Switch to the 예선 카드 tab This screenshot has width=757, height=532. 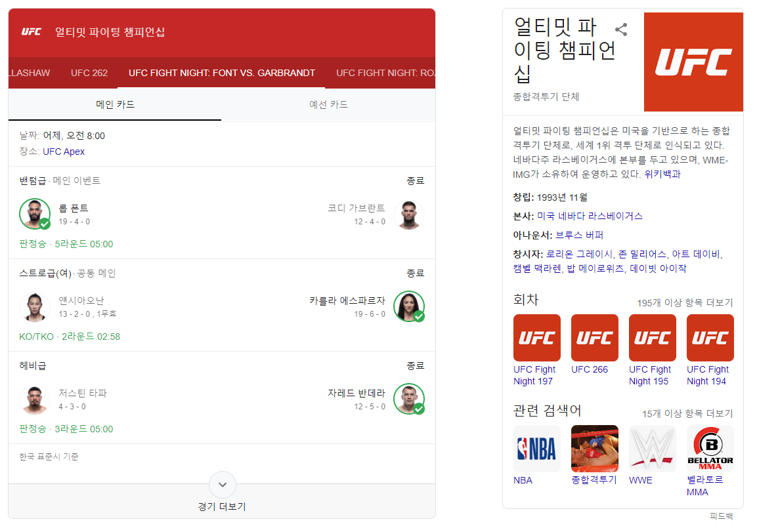[328, 105]
